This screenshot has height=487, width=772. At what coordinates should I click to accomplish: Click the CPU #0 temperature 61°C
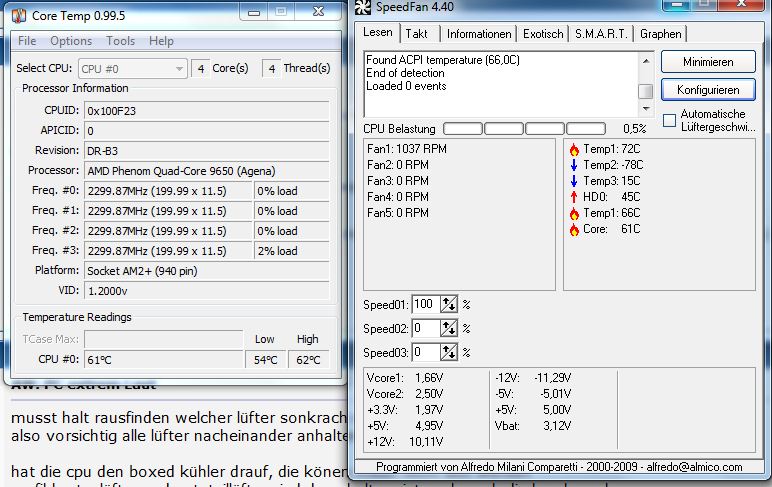[163, 360]
